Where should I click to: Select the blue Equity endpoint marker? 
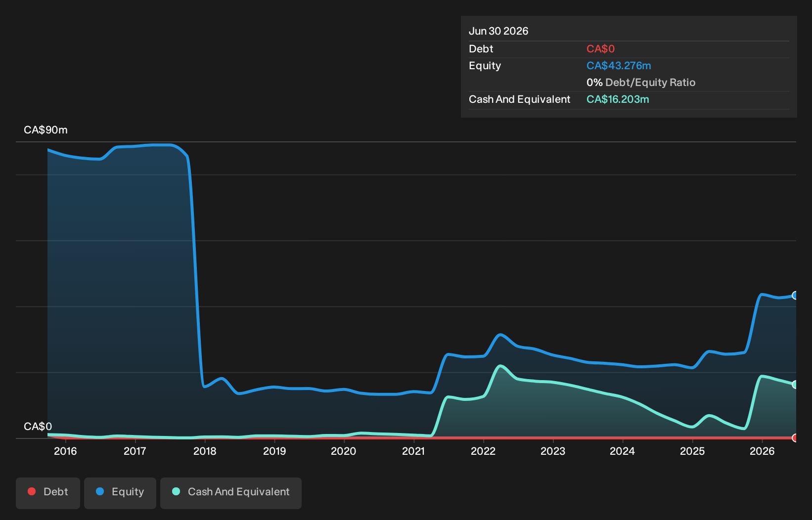point(795,296)
